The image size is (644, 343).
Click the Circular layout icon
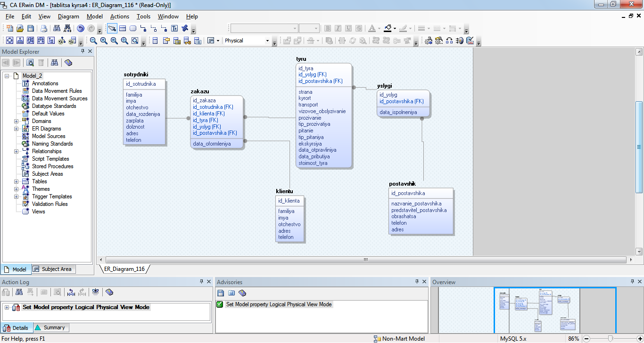pos(9,41)
